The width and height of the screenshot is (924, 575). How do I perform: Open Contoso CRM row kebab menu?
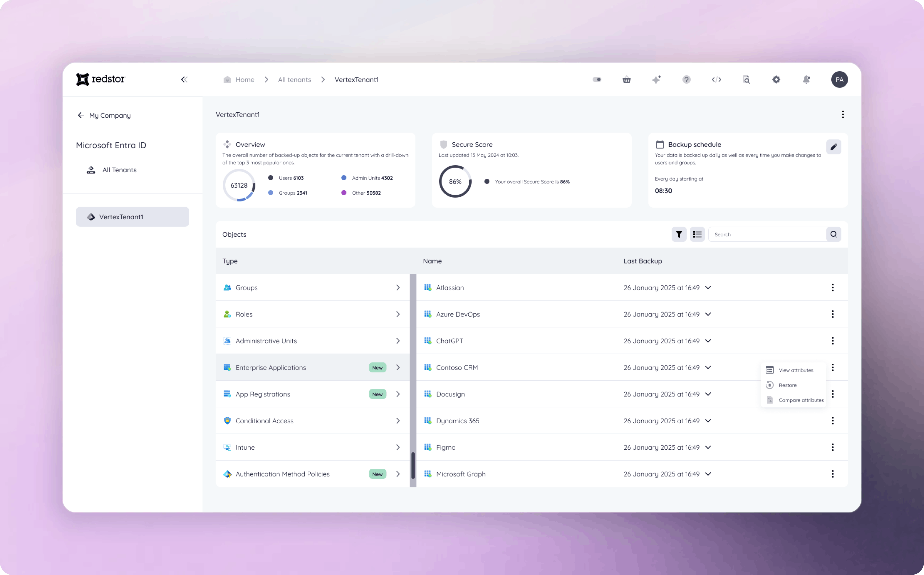(832, 367)
